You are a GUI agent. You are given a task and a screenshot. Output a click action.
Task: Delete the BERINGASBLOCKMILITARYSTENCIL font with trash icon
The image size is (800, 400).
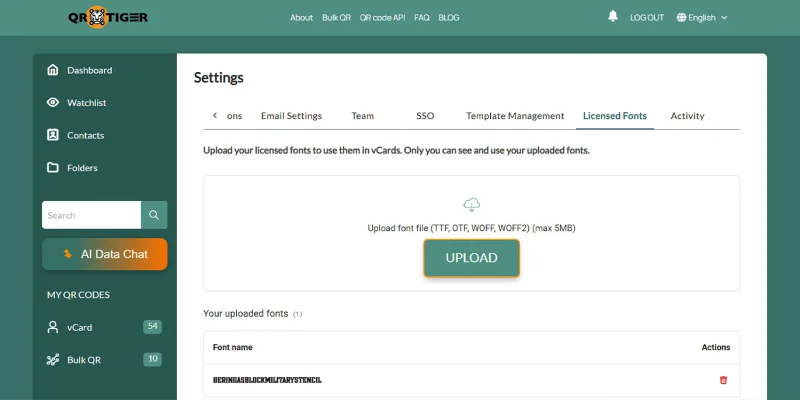[723, 380]
